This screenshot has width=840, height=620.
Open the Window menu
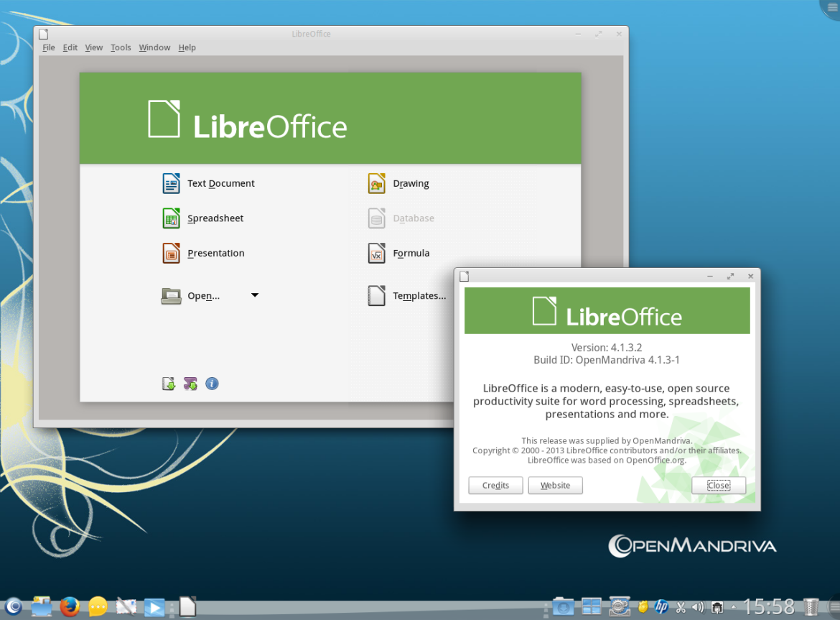point(154,47)
